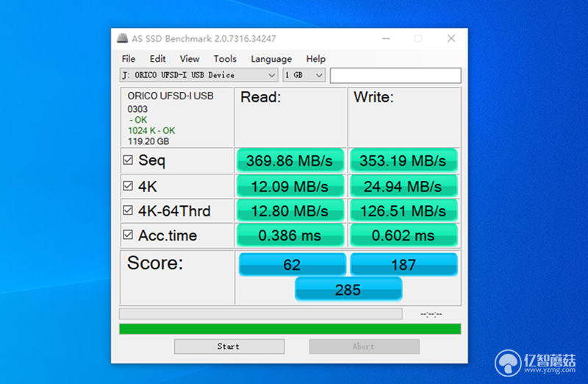Click the 4K-64Thrd write result 126.51 MB/s
The image size is (588, 384).
(404, 211)
